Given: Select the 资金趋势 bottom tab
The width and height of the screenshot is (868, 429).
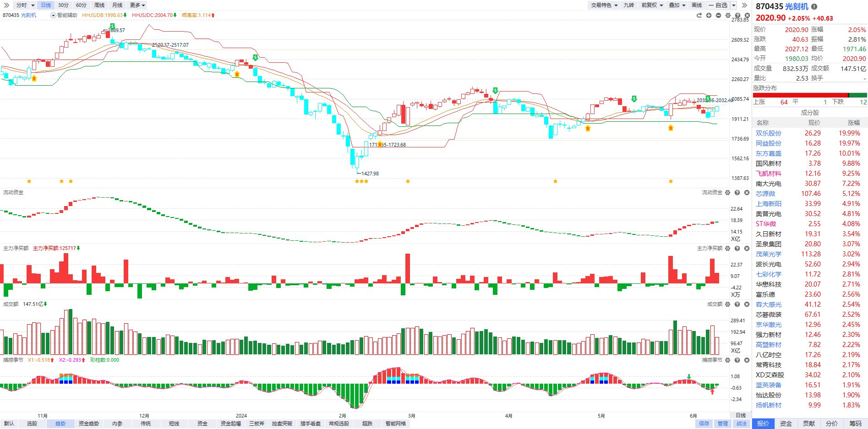Looking at the screenshot, I should pyautogui.click(x=89, y=424).
